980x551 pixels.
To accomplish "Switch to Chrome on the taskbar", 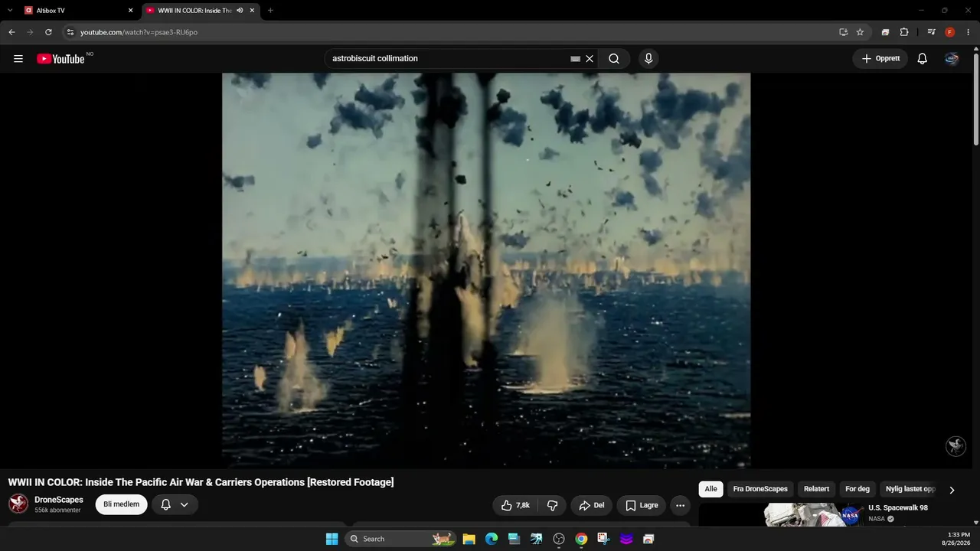I will [x=581, y=539].
